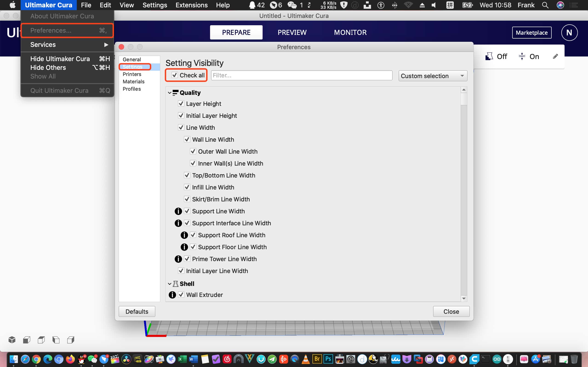This screenshot has width=588, height=367.
Task: Click info icon beside Support Floor Line Width
Action: pyautogui.click(x=184, y=247)
